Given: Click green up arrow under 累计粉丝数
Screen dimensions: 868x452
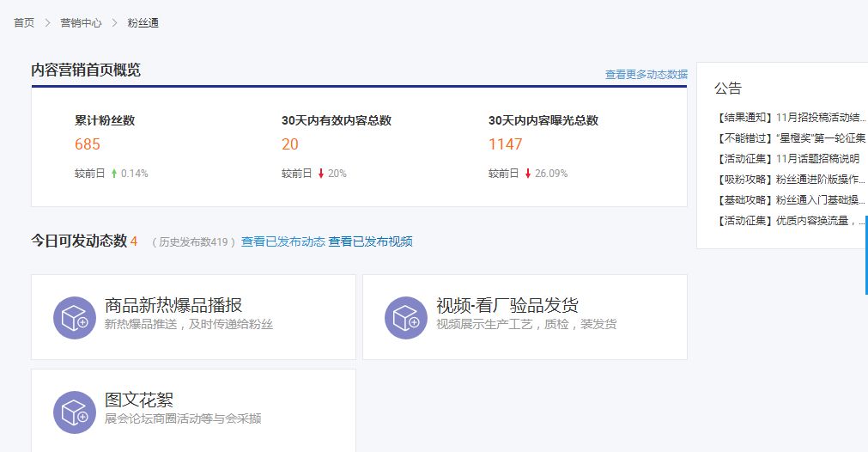Looking at the screenshot, I should [x=113, y=174].
